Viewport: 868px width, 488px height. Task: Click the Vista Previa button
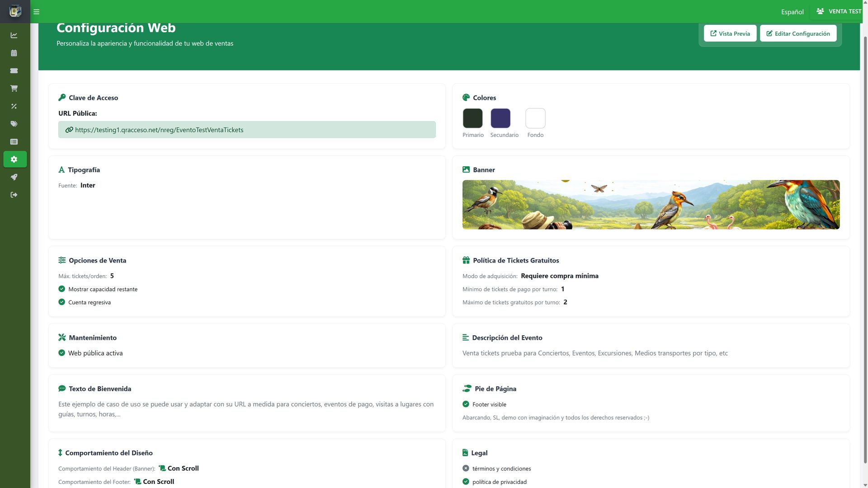730,33
